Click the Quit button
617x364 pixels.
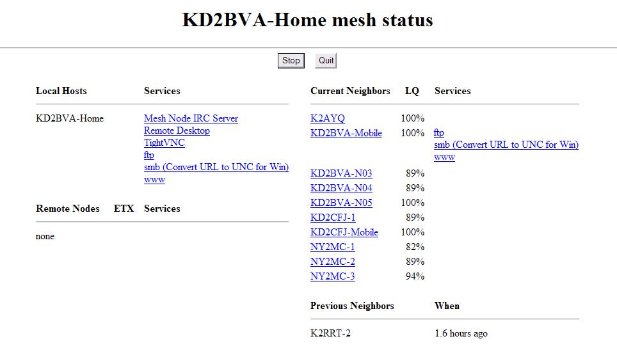(326, 61)
